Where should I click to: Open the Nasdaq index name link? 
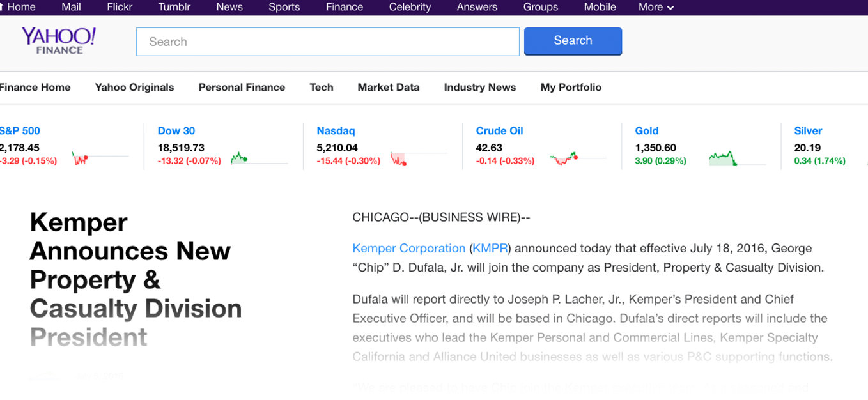coord(336,131)
